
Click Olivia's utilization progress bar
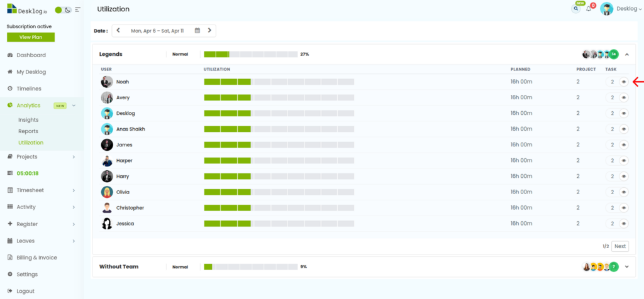tap(279, 192)
